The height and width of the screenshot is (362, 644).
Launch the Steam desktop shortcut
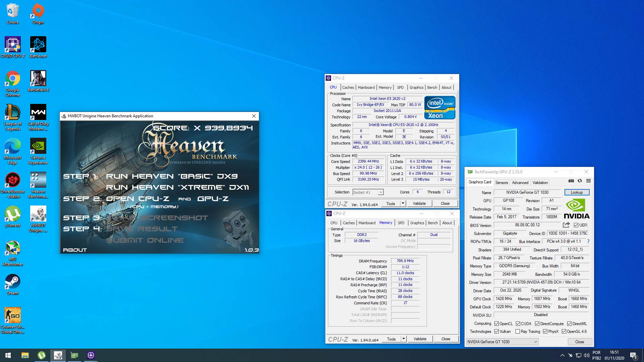(x=12, y=284)
